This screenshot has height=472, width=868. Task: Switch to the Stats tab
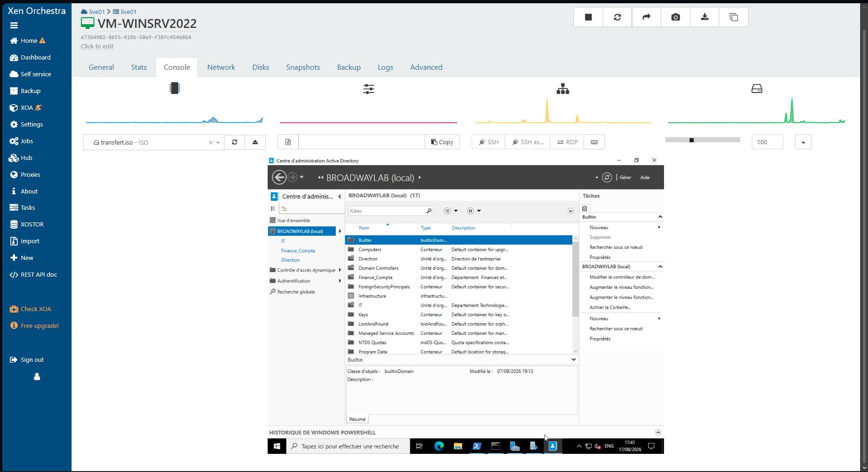click(x=139, y=67)
